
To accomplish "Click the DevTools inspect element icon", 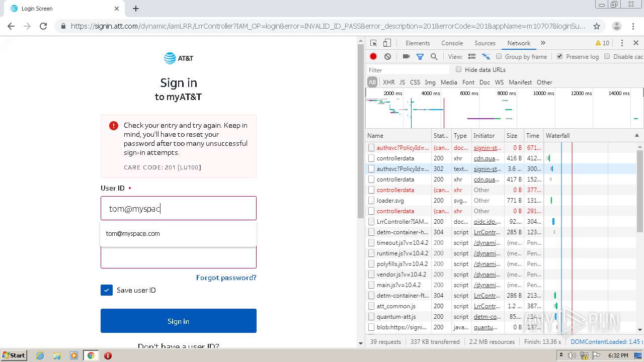I will (373, 43).
